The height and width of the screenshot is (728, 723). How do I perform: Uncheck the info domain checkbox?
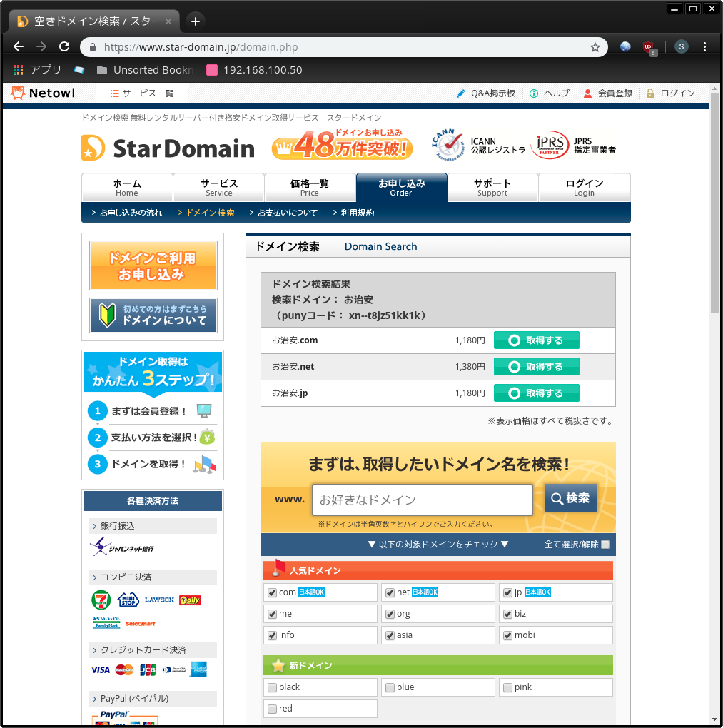[x=272, y=636]
